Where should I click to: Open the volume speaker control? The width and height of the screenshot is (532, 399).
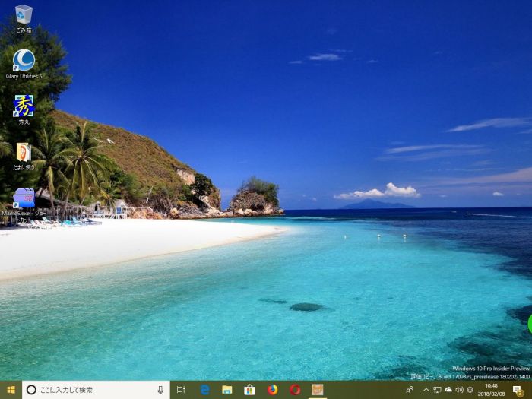pyautogui.click(x=458, y=390)
